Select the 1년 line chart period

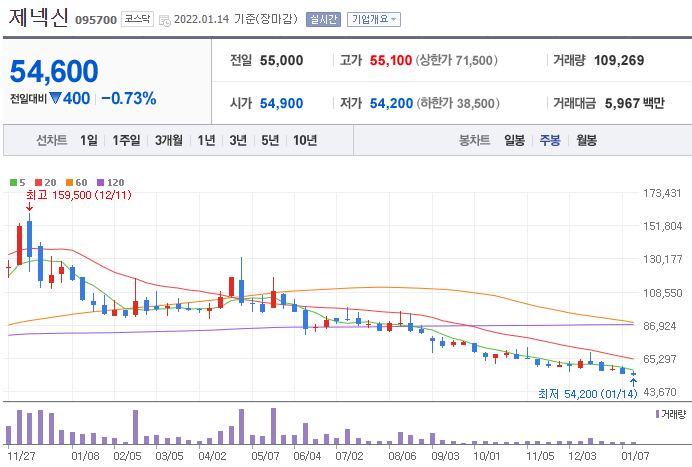tap(207, 140)
